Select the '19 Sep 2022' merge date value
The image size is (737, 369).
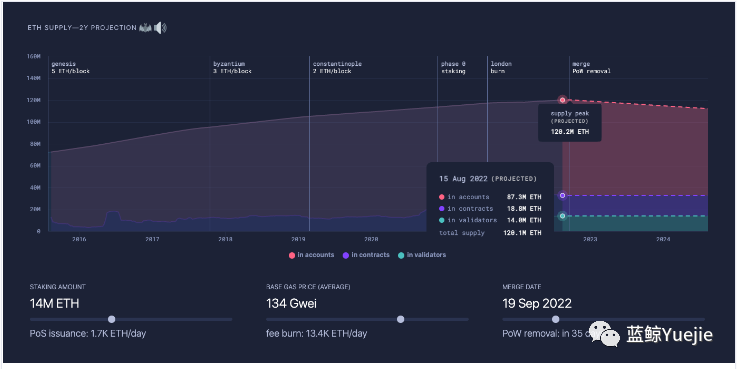coord(537,304)
